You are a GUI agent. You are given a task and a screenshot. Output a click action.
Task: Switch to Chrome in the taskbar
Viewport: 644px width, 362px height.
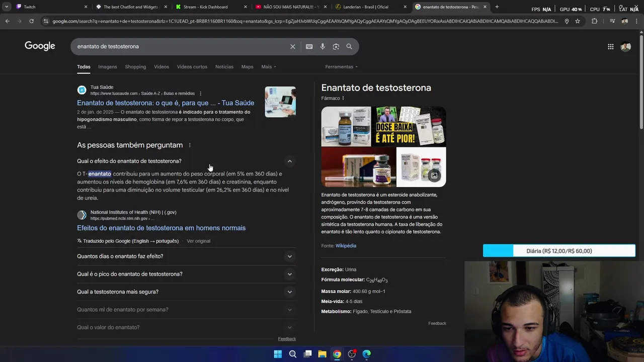pos(337,354)
